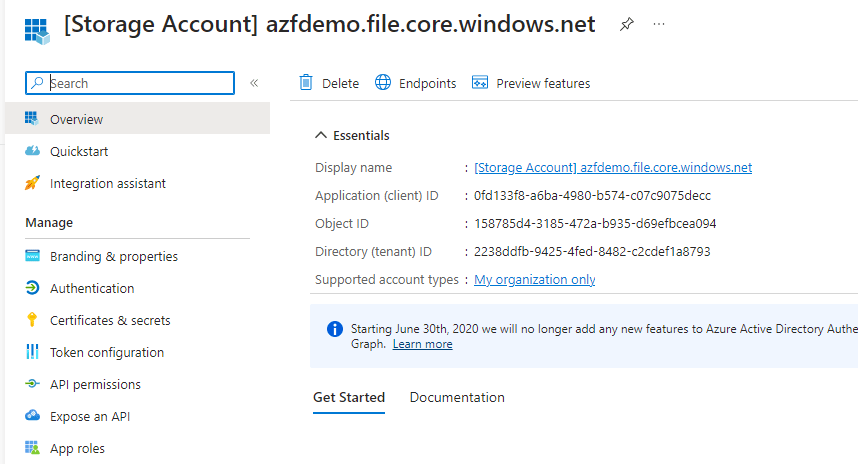Collapse the Essentials section

321,136
